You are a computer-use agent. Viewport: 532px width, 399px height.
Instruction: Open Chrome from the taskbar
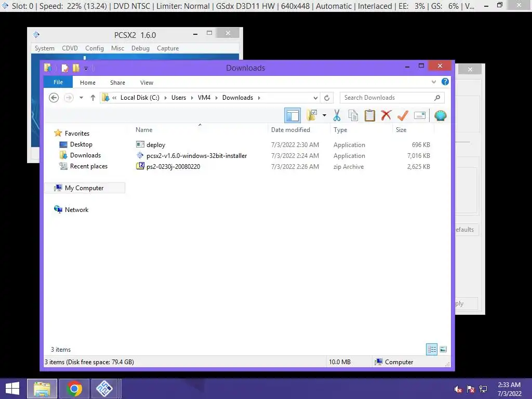74,389
